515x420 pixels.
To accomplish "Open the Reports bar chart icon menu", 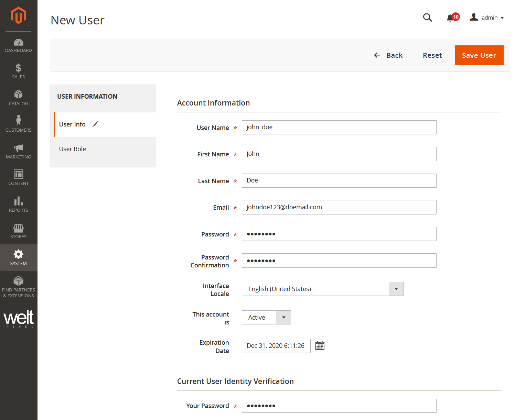I will coord(19,201).
